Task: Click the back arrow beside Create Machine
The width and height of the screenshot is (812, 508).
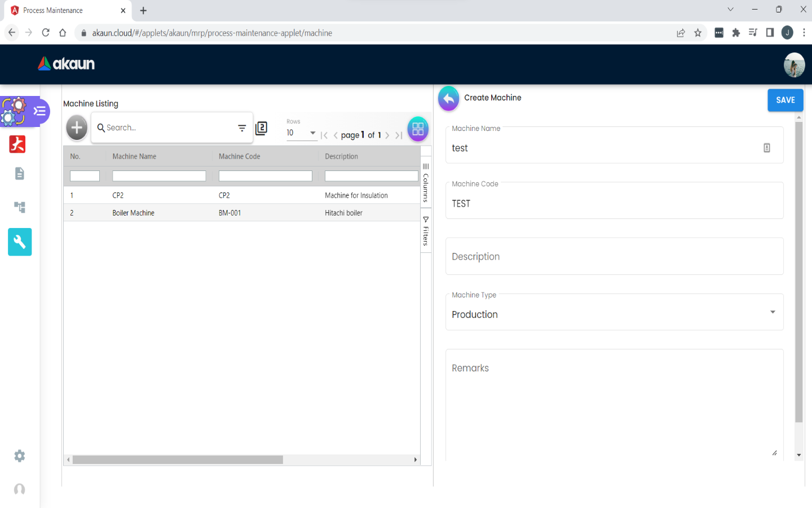Action: pyautogui.click(x=448, y=99)
